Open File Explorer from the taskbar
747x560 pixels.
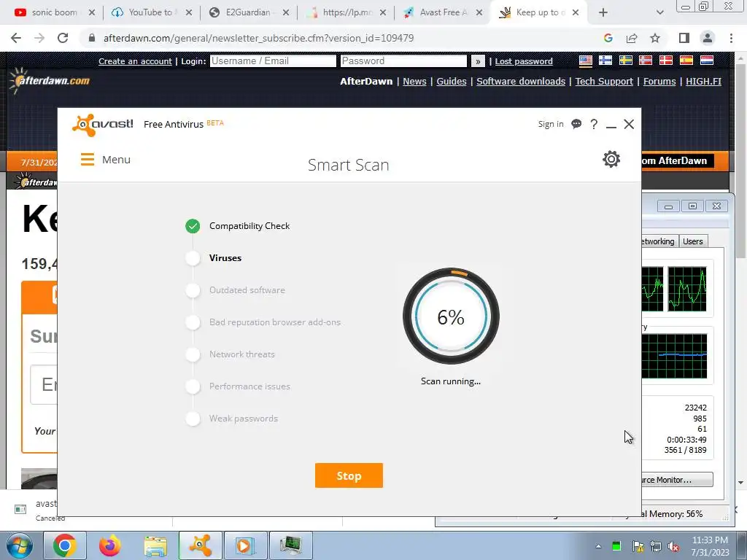[156, 545]
